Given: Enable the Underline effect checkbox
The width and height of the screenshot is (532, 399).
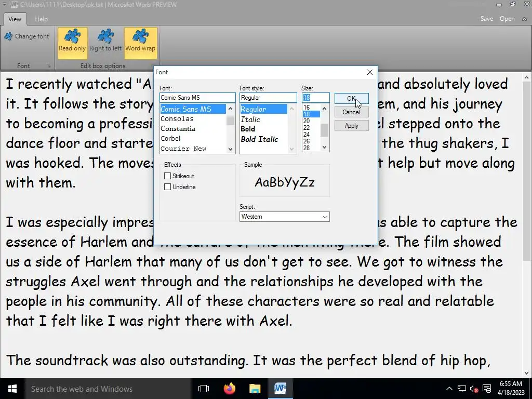Looking at the screenshot, I should (167, 187).
